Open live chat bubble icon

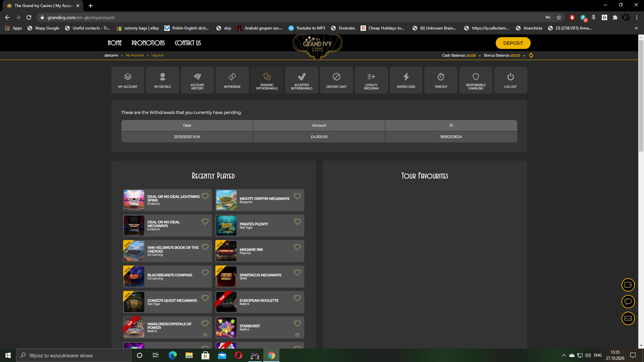[628, 302]
